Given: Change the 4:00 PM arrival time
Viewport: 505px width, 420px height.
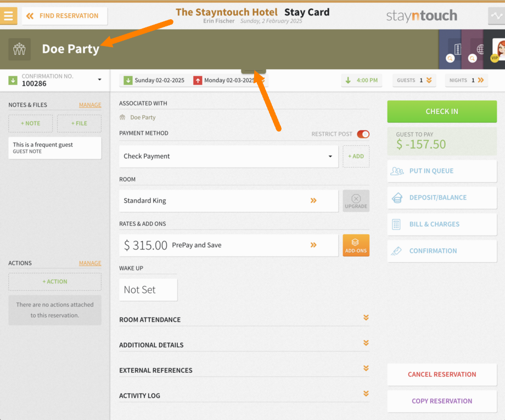Looking at the screenshot, I should 361,80.
